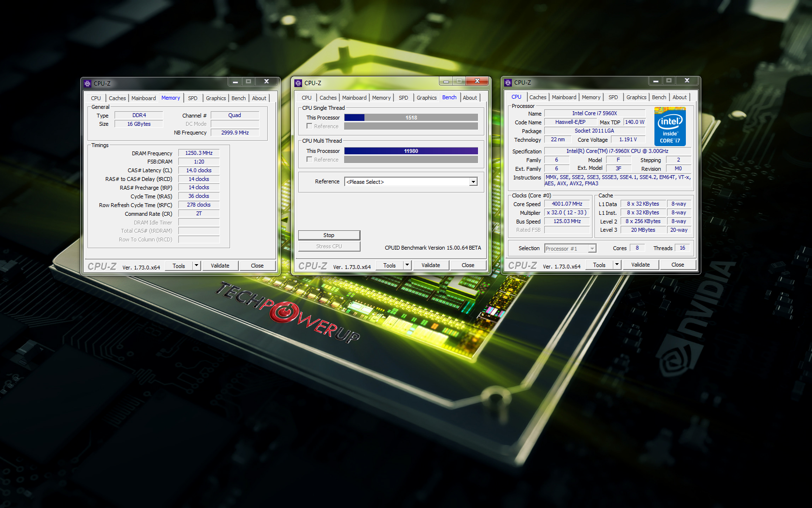Screen dimensions: 812x508
Task: Expand Tools arrow in Memory window
Action: click(x=196, y=266)
